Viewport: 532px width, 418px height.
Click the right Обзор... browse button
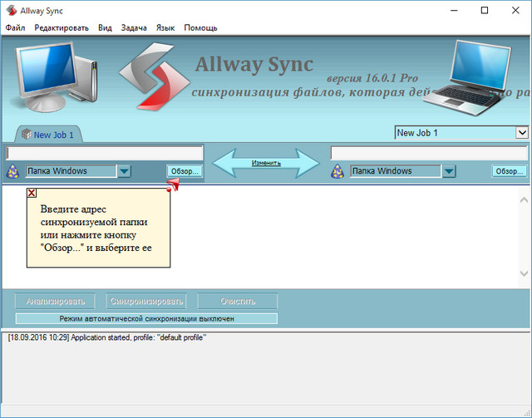click(x=509, y=171)
